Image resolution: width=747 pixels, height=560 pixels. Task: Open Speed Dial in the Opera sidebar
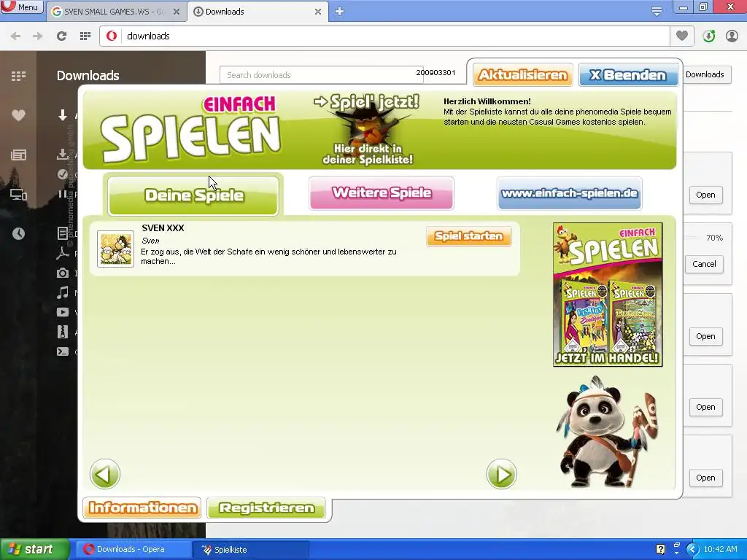click(18, 76)
